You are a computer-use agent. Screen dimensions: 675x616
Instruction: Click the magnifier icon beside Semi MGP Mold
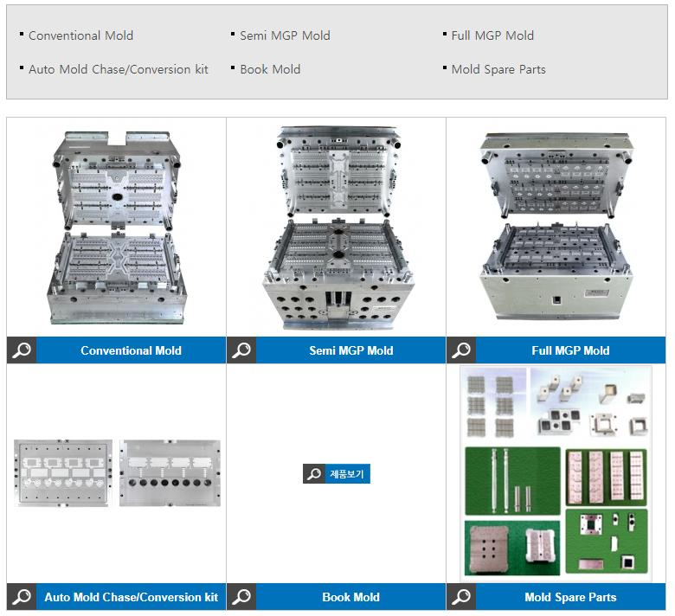point(241,350)
